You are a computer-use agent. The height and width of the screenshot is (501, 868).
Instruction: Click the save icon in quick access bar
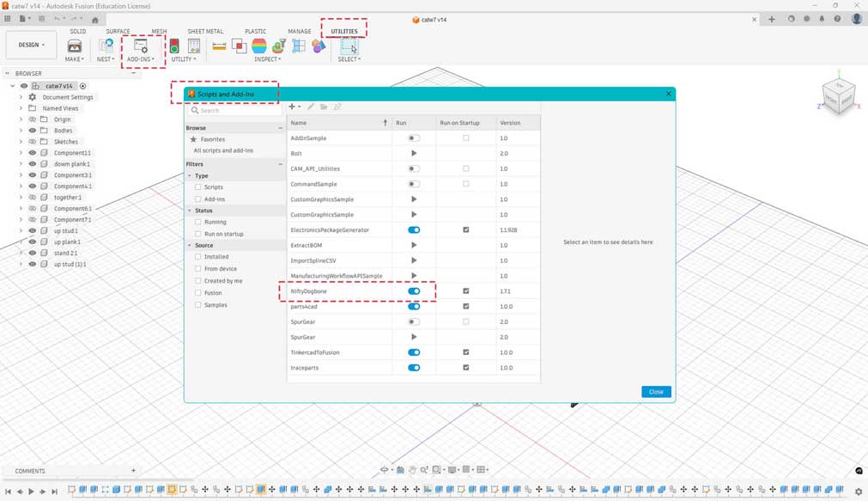pos(41,19)
